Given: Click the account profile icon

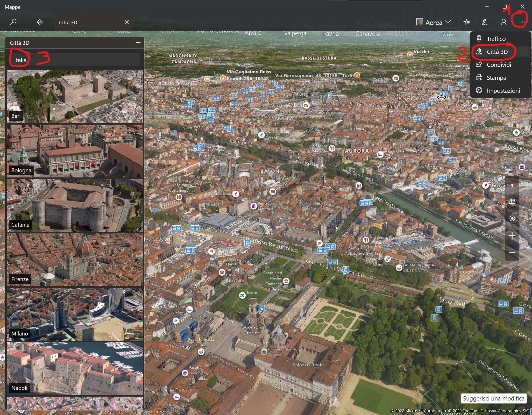Looking at the screenshot, I should pyautogui.click(x=503, y=22).
